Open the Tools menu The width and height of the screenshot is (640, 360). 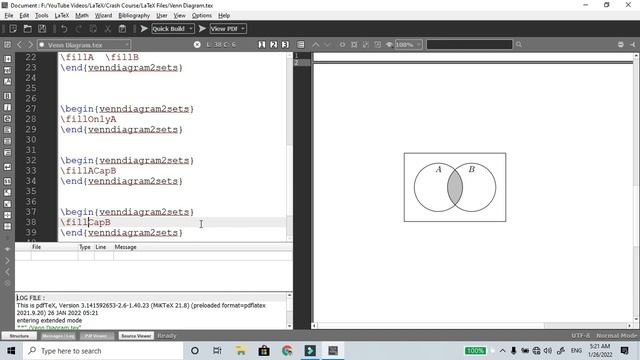tap(41, 16)
